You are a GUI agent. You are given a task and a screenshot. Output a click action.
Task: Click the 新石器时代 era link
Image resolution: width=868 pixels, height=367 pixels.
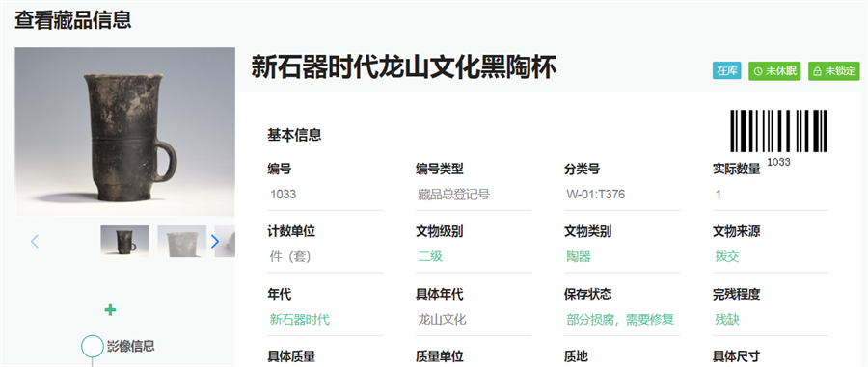click(x=300, y=320)
